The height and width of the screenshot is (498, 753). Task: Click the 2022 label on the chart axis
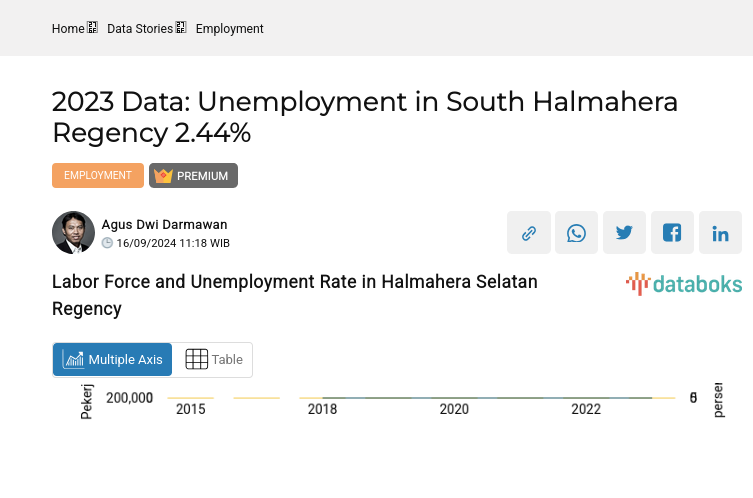point(586,409)
